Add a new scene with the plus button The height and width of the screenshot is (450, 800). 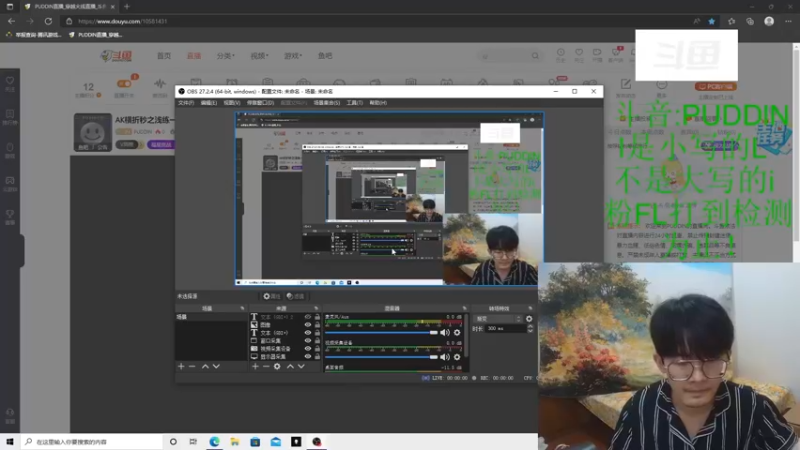coord(181,366)
